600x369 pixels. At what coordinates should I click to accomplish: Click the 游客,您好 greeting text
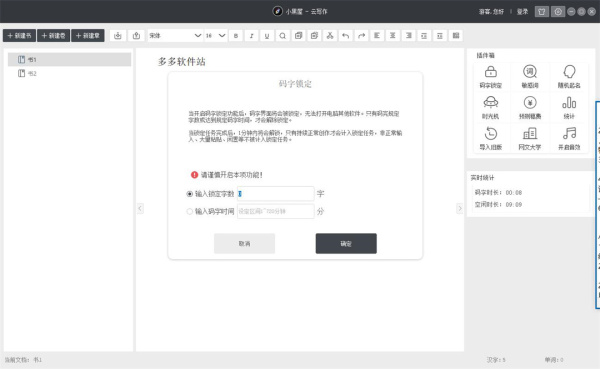(x=491, y=12)
